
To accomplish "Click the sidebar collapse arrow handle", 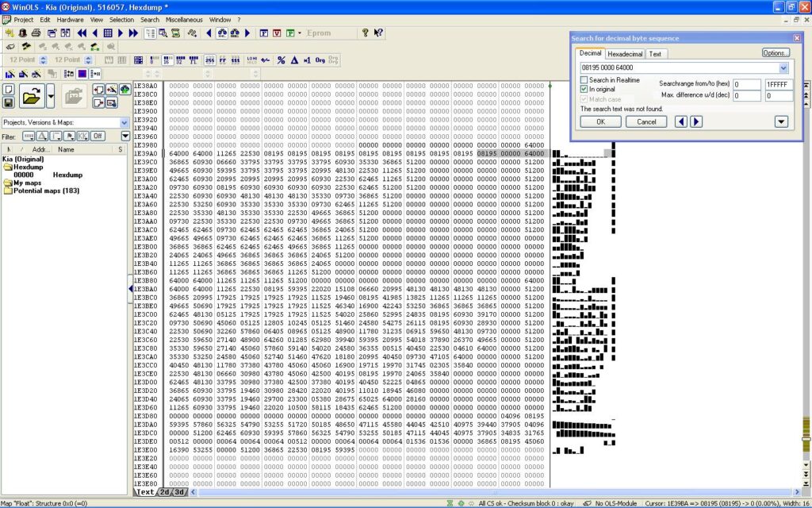I will [131, 289].
